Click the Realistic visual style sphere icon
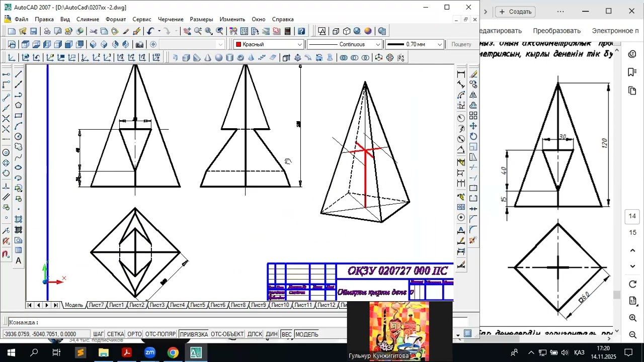The image size is (644, 362). click(368, 31)
